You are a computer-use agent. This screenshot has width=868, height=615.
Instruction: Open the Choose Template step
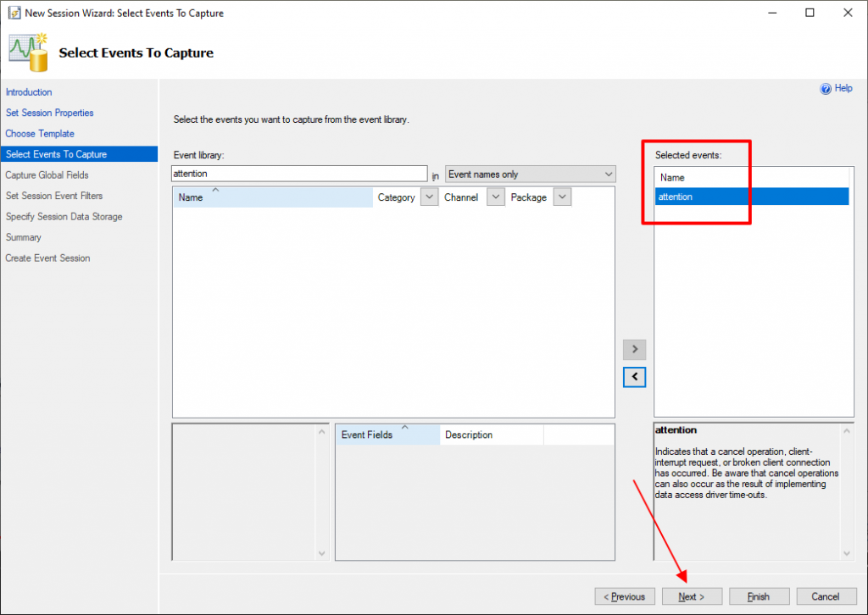click(40, 133)
